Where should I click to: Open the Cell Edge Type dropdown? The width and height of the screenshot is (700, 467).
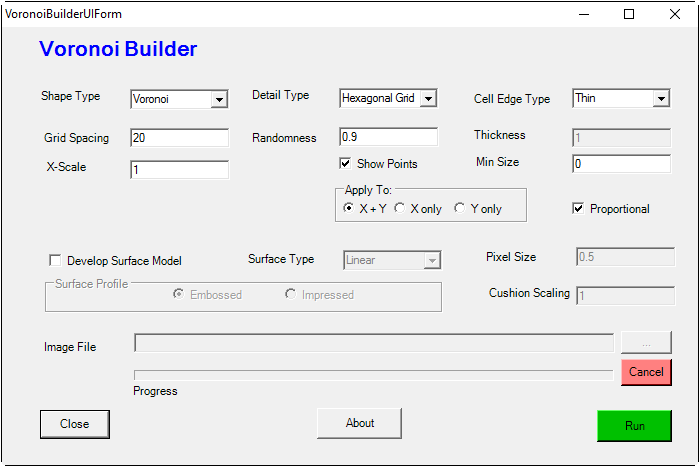[x=661, y=98]
